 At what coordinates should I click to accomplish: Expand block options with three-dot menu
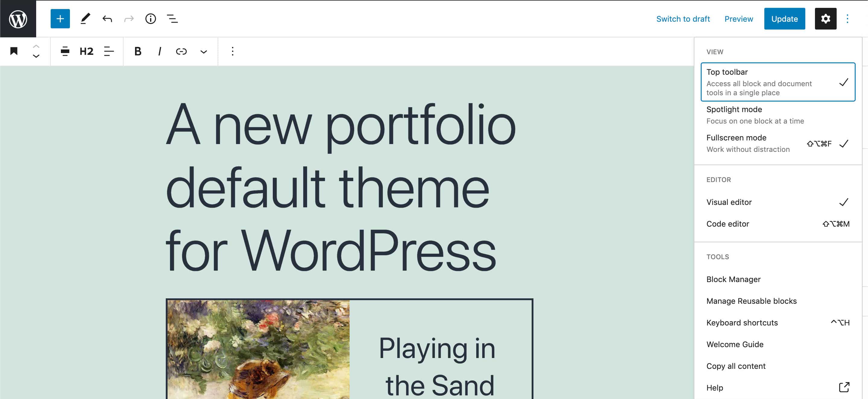(232, 52)
